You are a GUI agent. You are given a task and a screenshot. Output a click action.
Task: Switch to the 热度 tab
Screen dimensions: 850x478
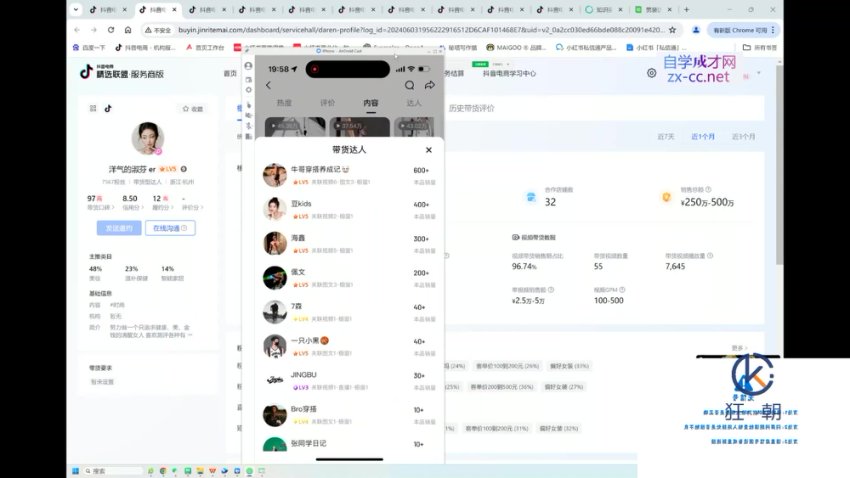(x=285, y=103)
